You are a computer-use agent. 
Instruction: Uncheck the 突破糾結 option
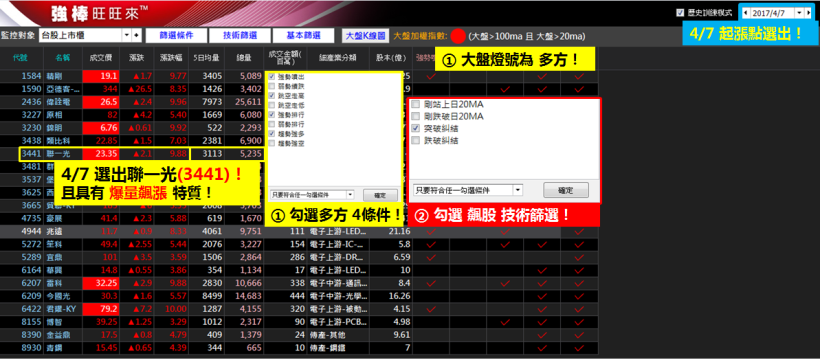point(415,128)
